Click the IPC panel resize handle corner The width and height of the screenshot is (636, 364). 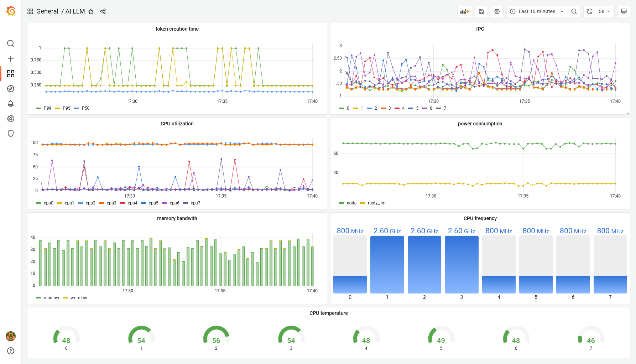628,113
